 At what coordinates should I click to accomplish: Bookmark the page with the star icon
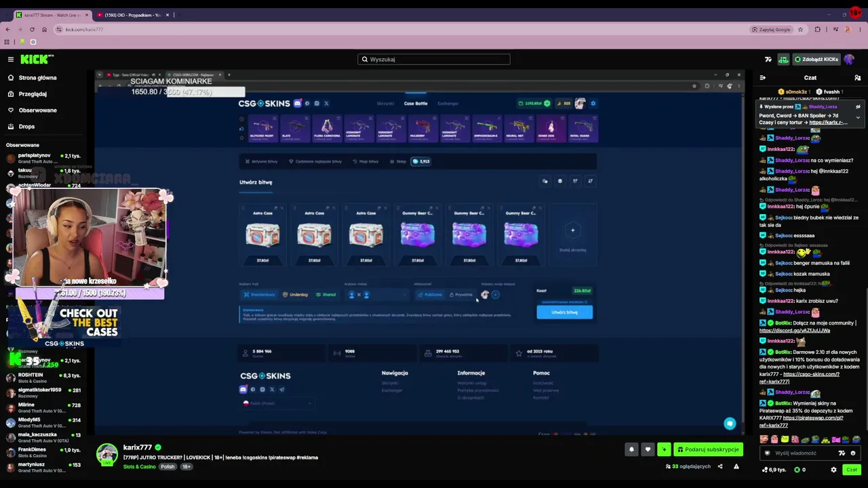pos(800,30)
